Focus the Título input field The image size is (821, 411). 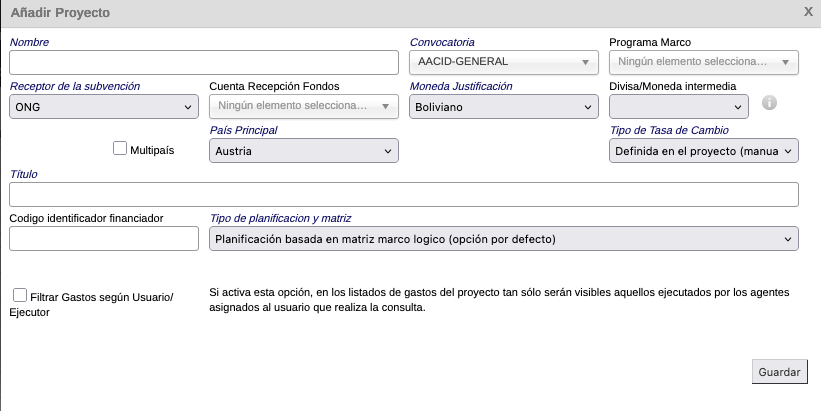[403, 194]
